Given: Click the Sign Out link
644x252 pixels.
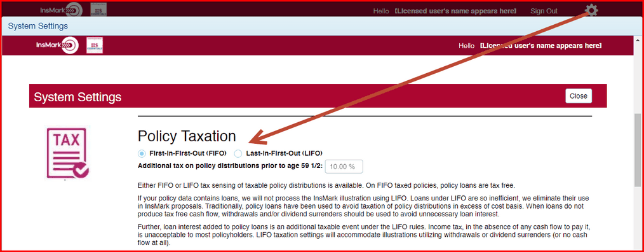Looking at the screenshot, I should pos(544,11).
